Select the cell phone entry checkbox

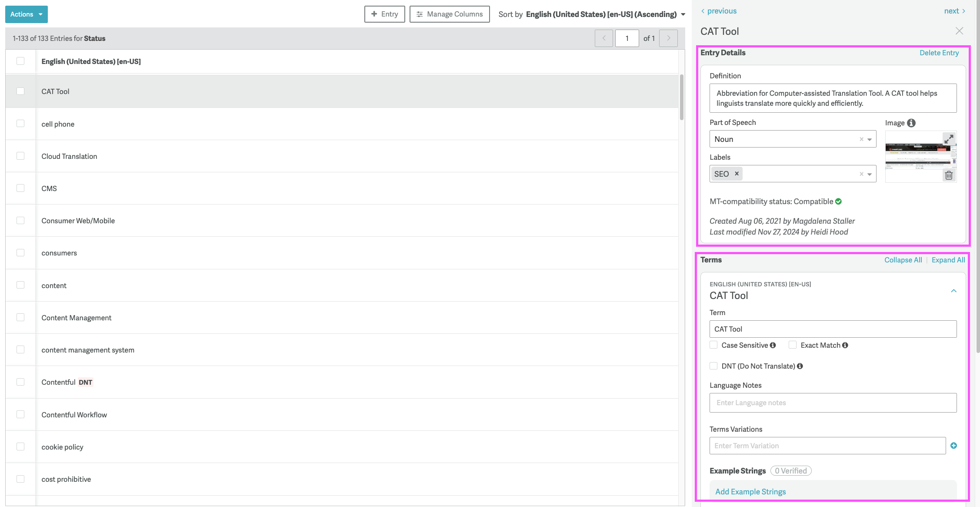[20, 124]
